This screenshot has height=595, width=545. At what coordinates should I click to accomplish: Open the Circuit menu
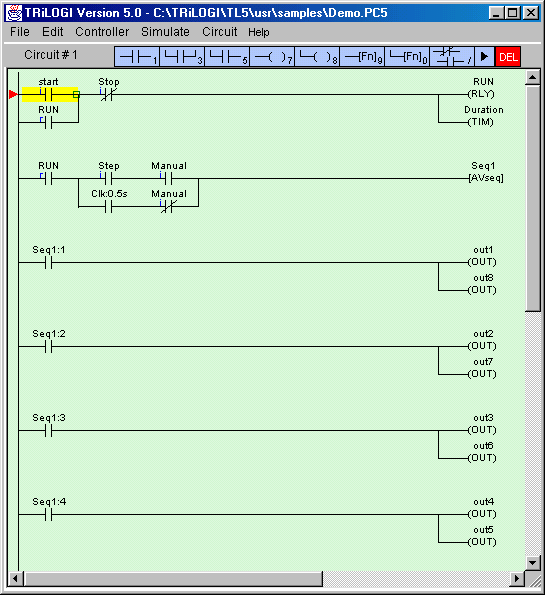219,32
